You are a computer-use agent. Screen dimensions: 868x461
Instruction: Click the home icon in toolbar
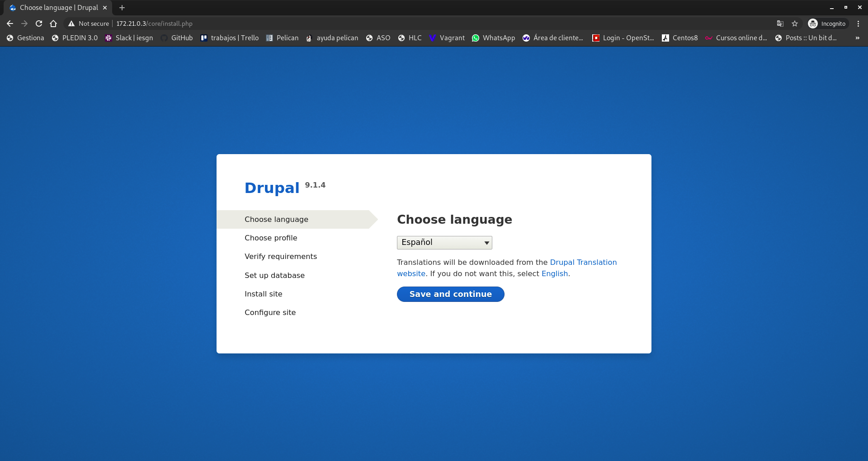click(53, 24)
